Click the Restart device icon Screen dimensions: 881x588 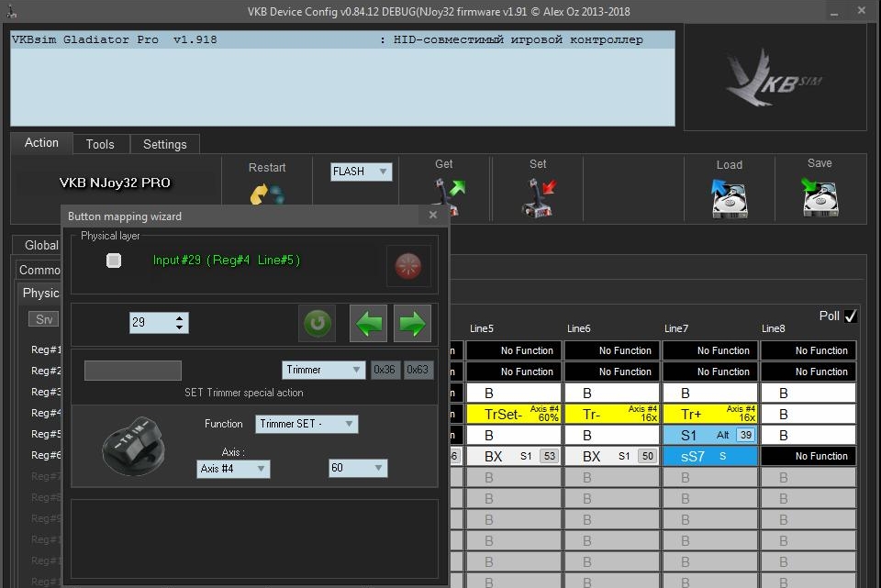pos(267,194)
